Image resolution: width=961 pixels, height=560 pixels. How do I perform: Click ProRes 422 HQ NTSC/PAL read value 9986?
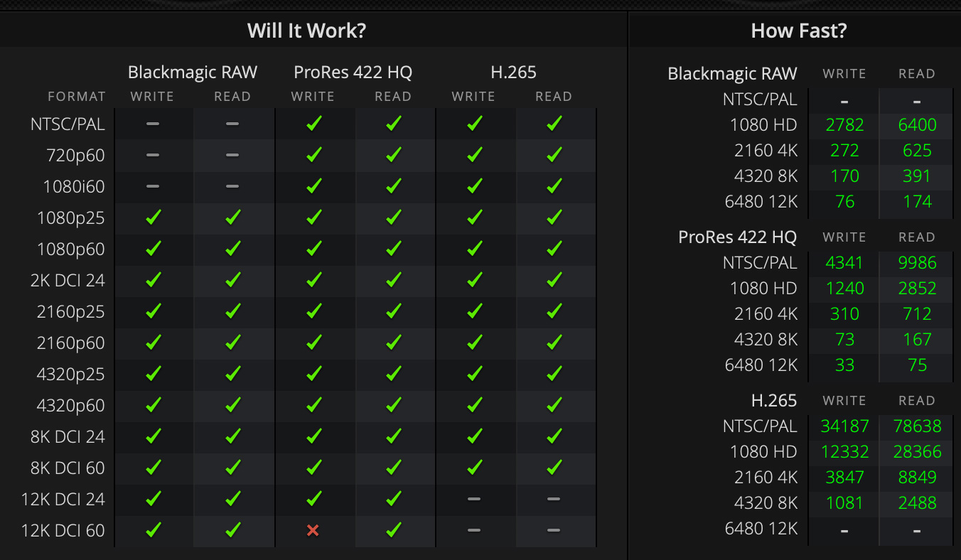(x=917, y=263)
